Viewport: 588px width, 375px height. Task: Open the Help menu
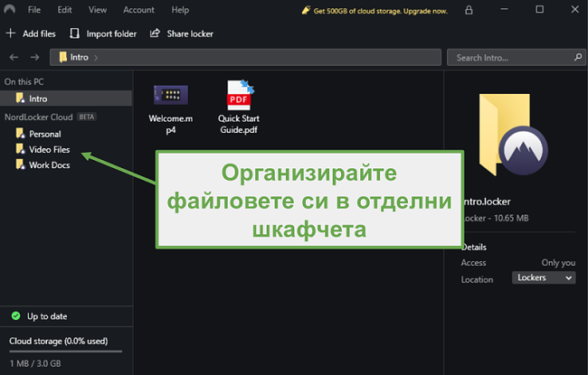180,10
